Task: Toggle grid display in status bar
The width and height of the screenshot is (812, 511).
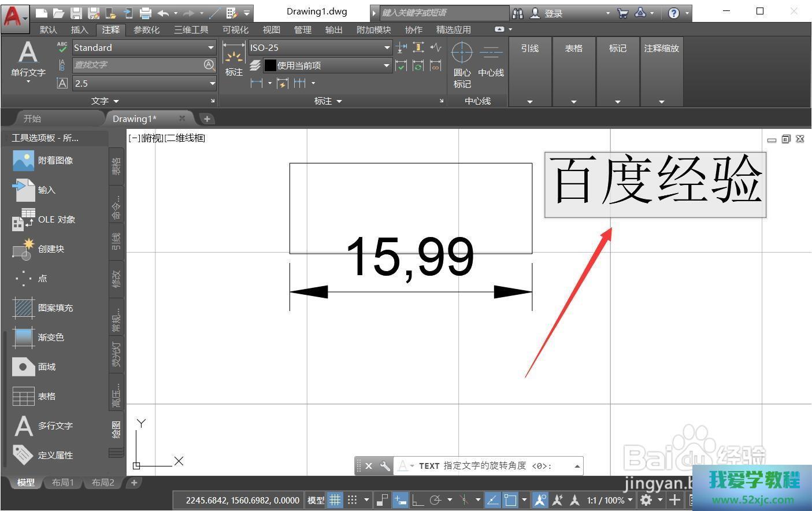Action: [x=335, y=500]
